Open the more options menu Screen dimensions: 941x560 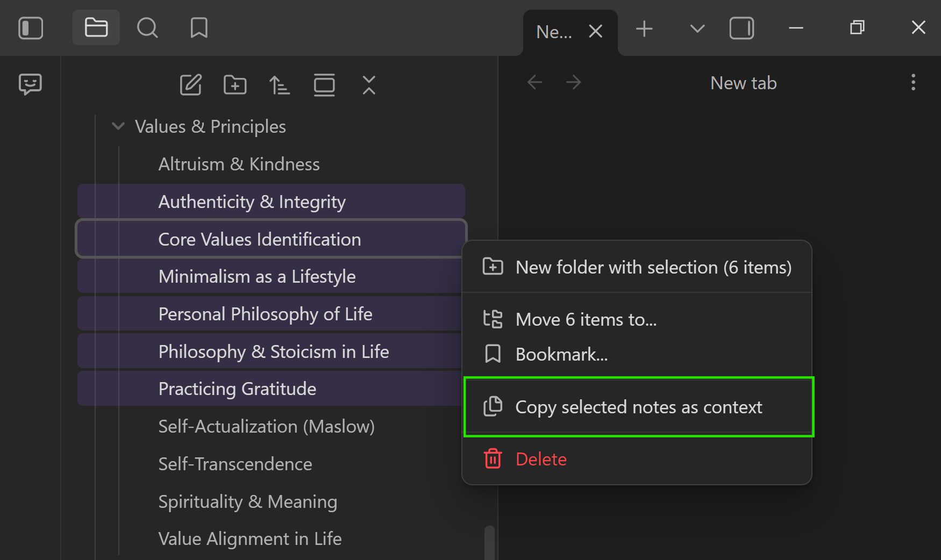click(913, 83)
